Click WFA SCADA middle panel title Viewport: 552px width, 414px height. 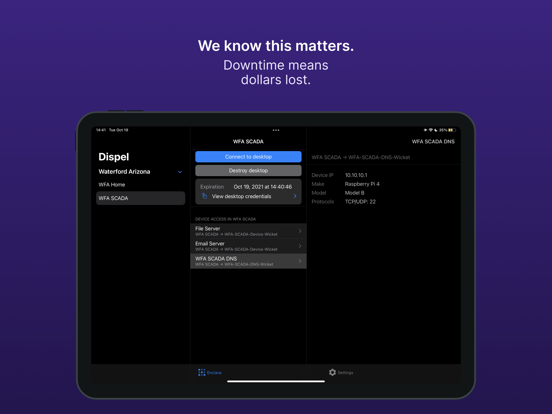click(248, 142)
